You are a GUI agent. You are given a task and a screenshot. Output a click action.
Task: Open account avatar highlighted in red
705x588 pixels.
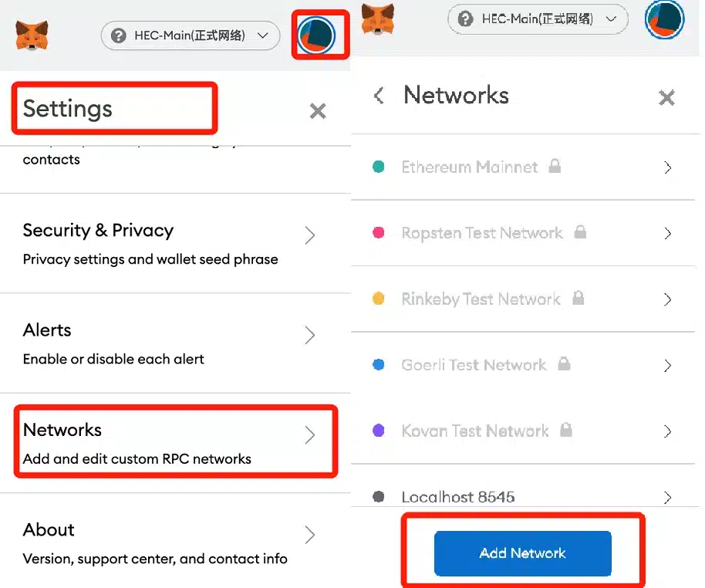316,35
